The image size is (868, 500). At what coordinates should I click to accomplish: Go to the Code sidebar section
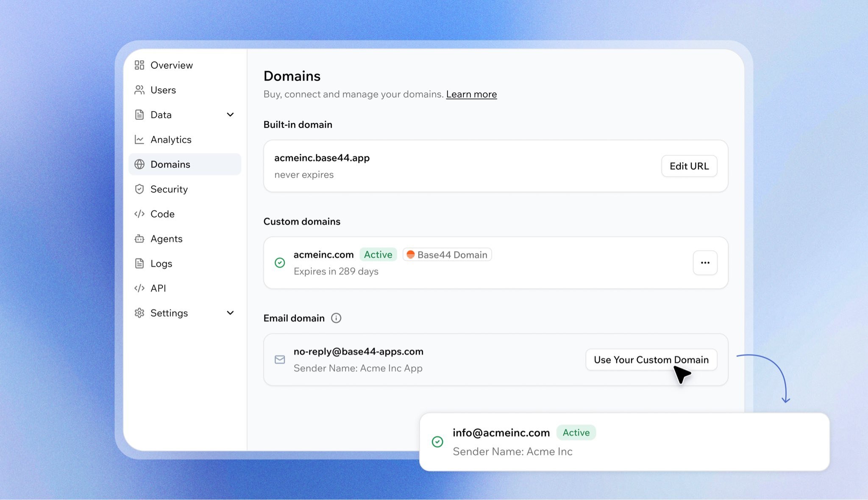pos(162,214)
